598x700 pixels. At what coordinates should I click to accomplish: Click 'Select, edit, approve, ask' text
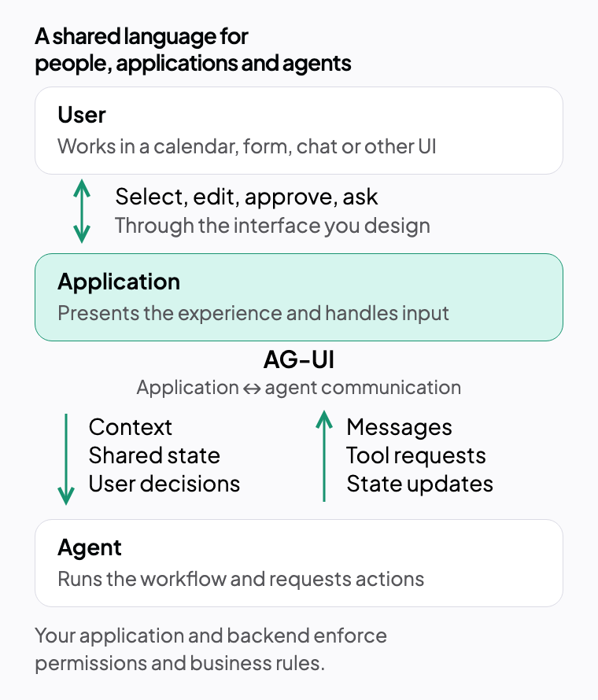[246, 197]
